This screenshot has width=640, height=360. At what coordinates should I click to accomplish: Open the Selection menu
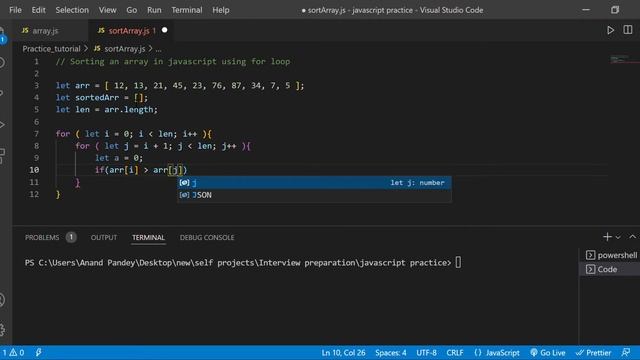72,10
